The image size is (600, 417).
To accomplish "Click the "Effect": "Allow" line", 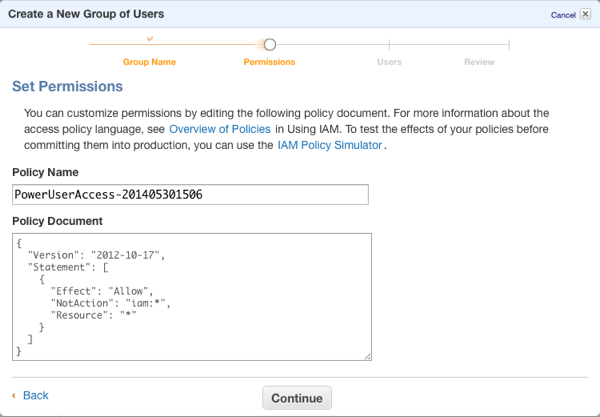I will [102, 291].
